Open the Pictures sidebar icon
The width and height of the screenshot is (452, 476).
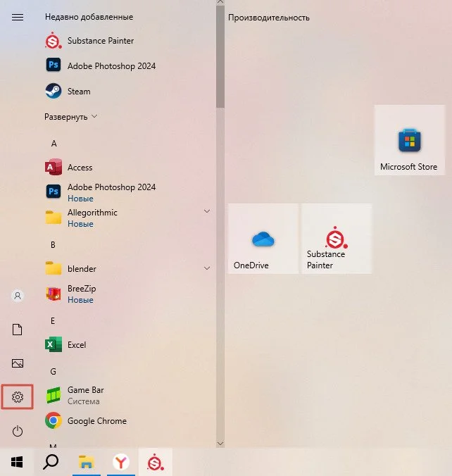(x=18, y=363)
